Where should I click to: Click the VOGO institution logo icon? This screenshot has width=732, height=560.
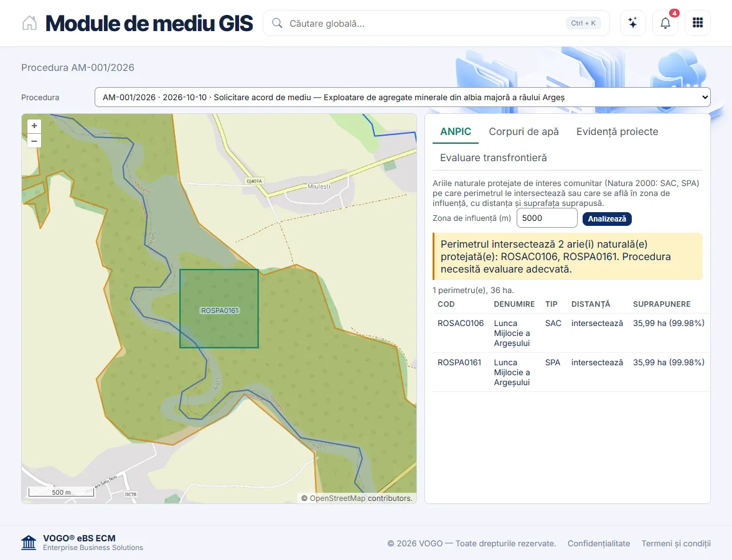[x=29, y=543]
